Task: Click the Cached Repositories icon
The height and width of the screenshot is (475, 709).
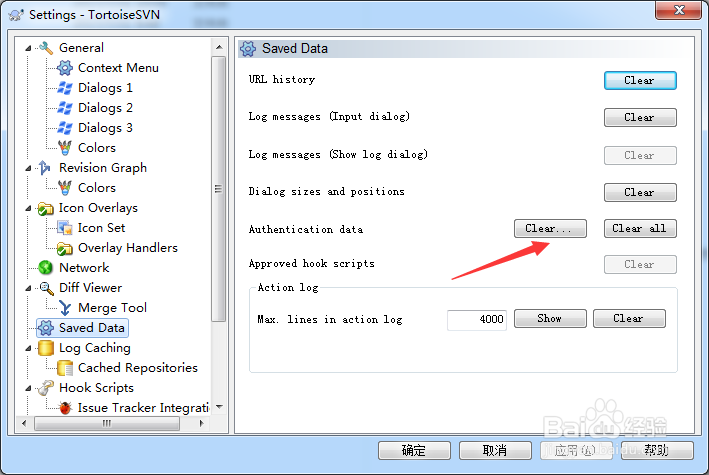Action: [65, 368]
